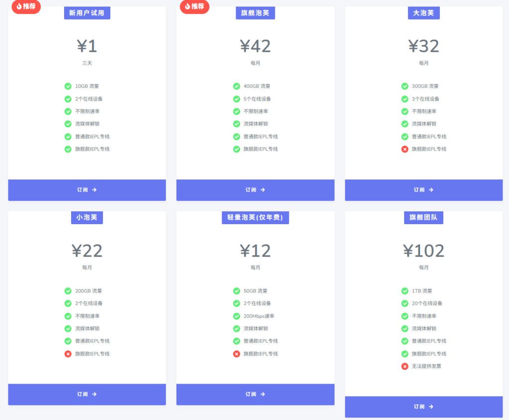Viewport: 509px width, 420px height.
Task: Click the red cross for 旗舰款IEPL专线 in 轻量泡芙
Action: (x=236, y=354)
